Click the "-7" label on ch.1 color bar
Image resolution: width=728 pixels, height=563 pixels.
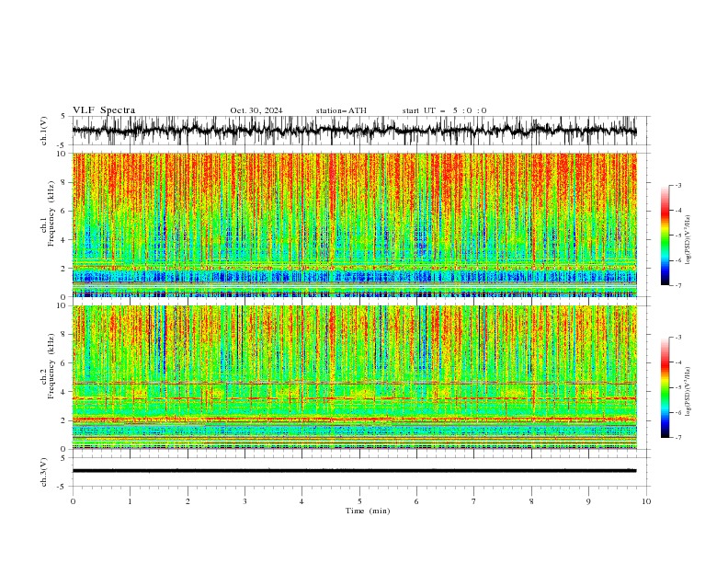677,285
